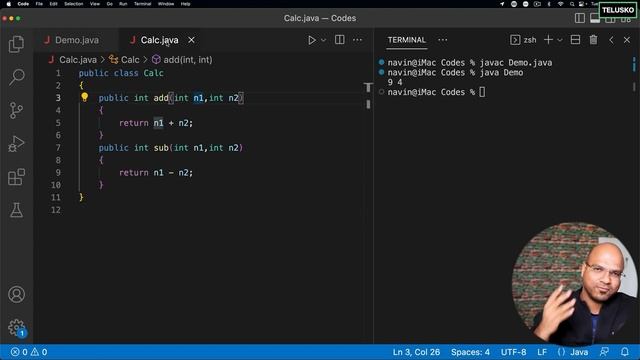Click the lightbulb code action on line 3
Screen dimensions: 640x360
tap(84, 97)
